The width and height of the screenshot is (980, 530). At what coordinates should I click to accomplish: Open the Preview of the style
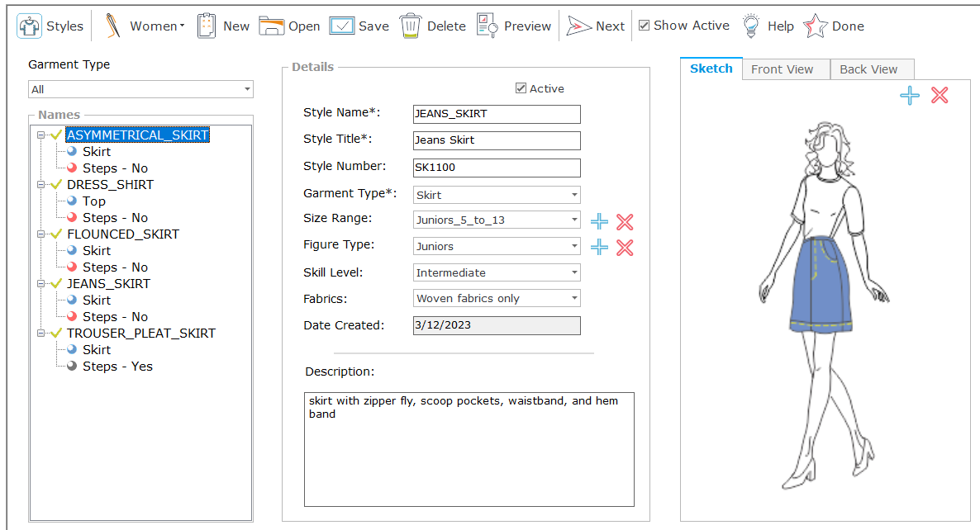(488, 26)
